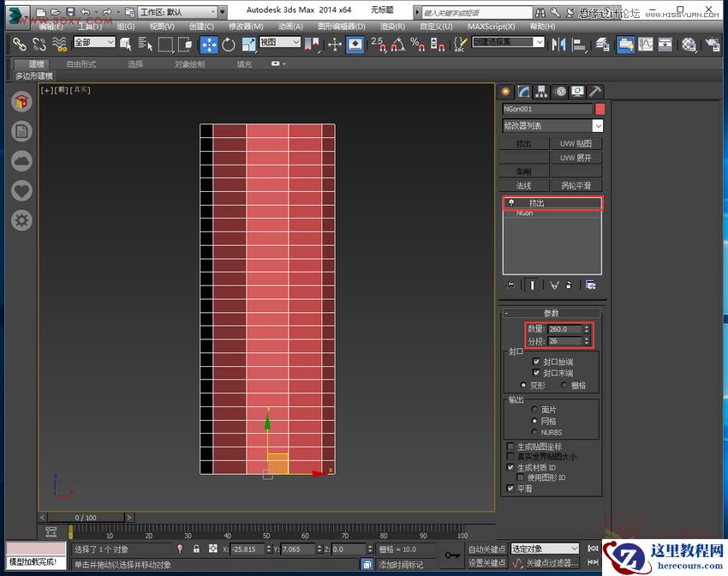
Task: Open the Display command panel tab
Action: (577, 92)
